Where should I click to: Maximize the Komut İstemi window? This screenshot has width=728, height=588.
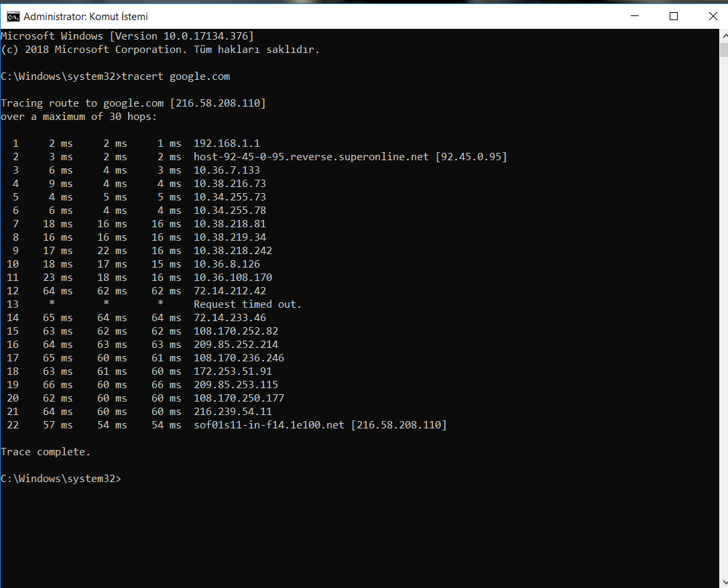pos(674,16)
